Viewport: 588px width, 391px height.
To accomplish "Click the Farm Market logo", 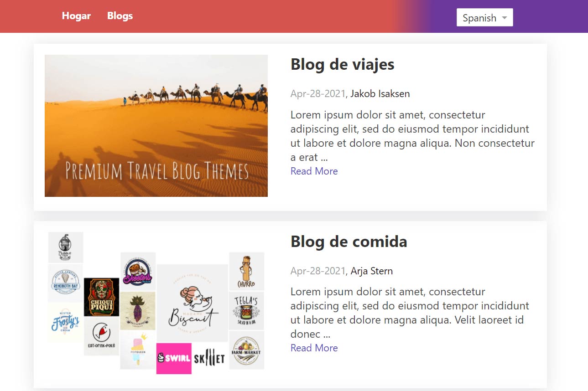I will pos(246,350).
